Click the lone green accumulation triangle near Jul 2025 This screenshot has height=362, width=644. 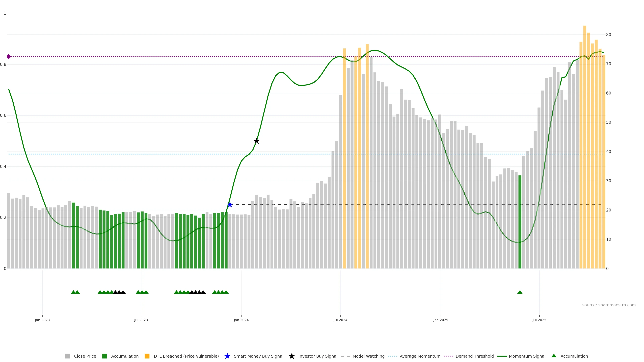(520, 292)
